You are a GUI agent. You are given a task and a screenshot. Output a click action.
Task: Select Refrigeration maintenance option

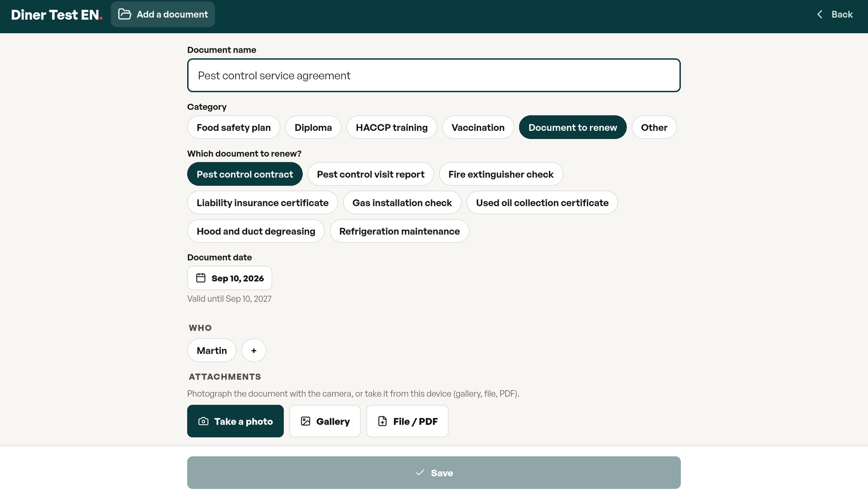tap(399, 231)
